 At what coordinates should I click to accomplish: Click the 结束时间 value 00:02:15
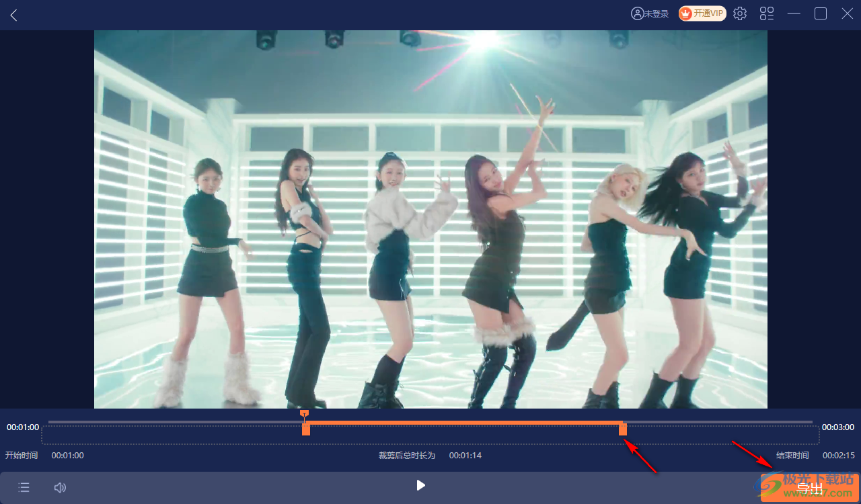tap(838, 456)
